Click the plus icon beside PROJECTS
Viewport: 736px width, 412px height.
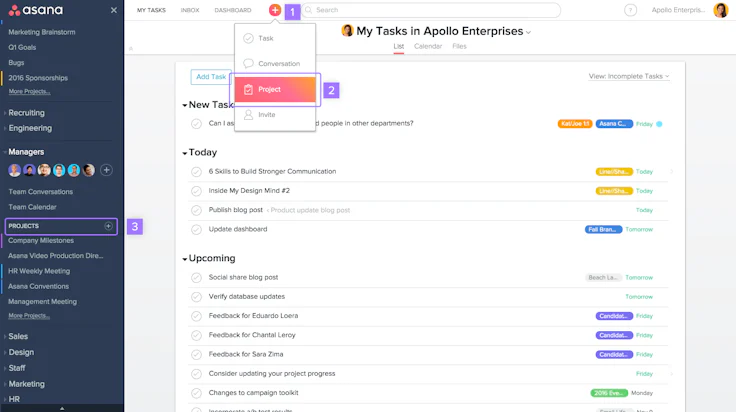point(108,226)
